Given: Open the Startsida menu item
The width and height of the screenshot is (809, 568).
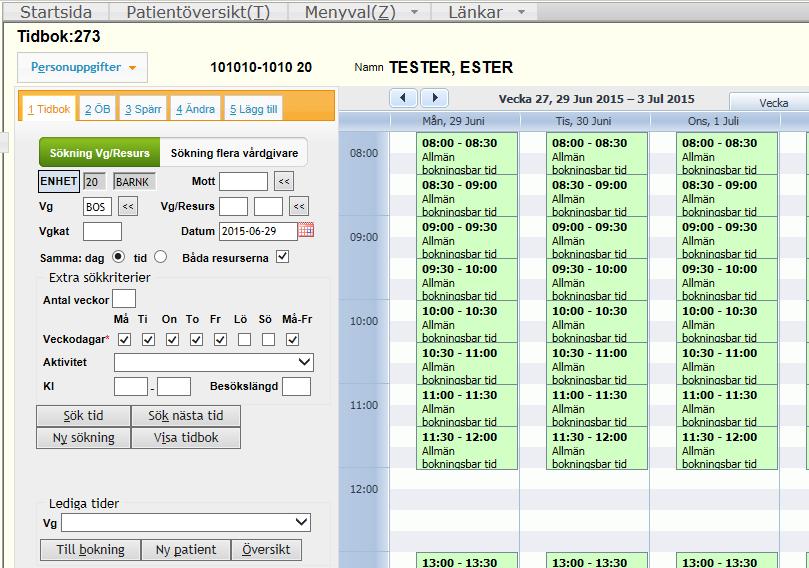Looking at the screenshot, I should click(x=56, y=12).
